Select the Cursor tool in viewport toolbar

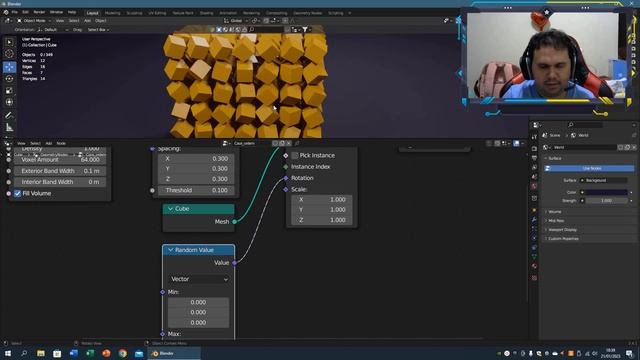pyautogui.click(x=9, y=53)
